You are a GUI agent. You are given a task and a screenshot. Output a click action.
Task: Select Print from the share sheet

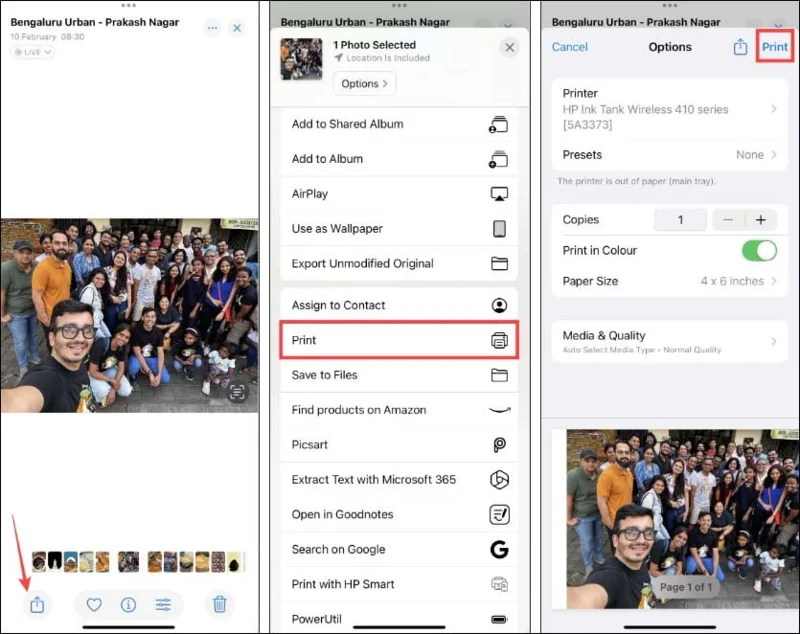[397, 340]
